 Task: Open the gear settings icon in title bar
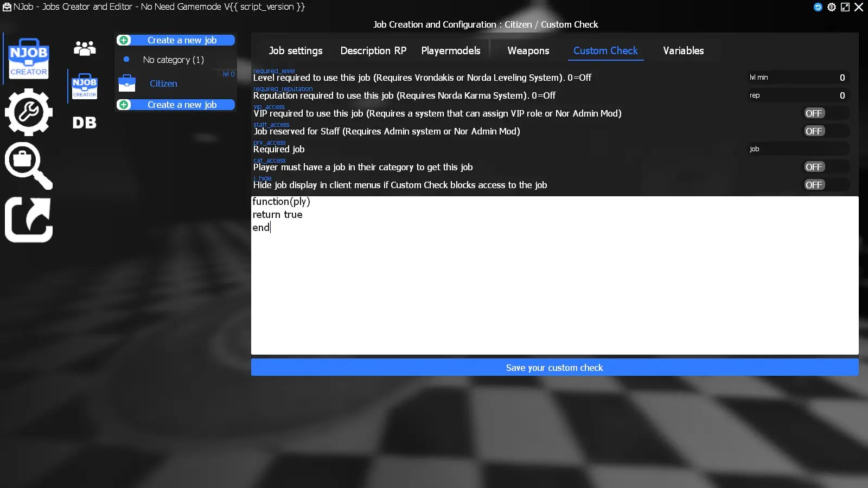pos(832,7)
